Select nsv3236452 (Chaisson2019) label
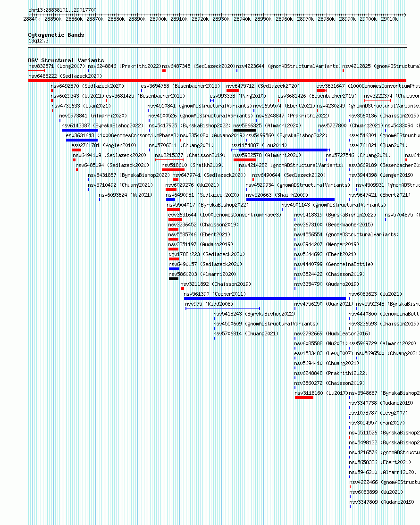 coord(203,225)
